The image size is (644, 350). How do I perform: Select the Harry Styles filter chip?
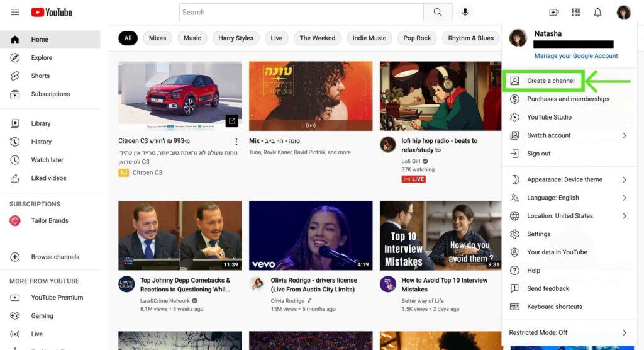pyautogui.click(x=235, y=38)
